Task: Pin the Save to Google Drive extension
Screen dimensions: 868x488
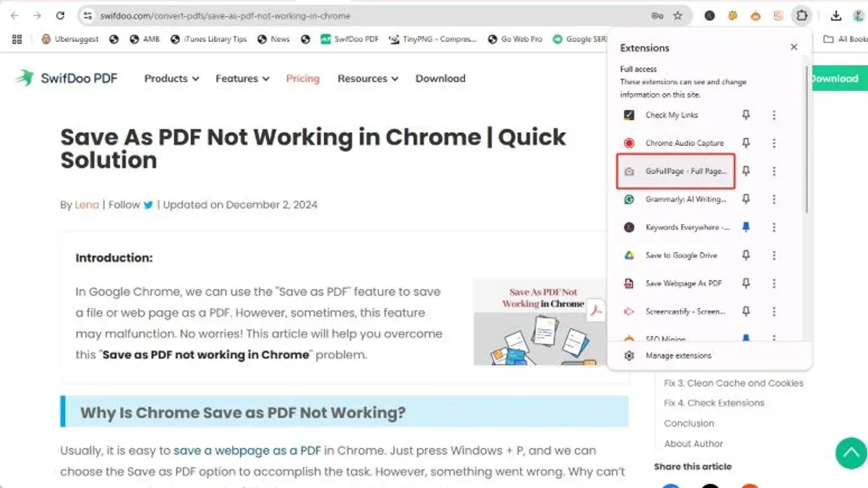Action: coord(746,255)
